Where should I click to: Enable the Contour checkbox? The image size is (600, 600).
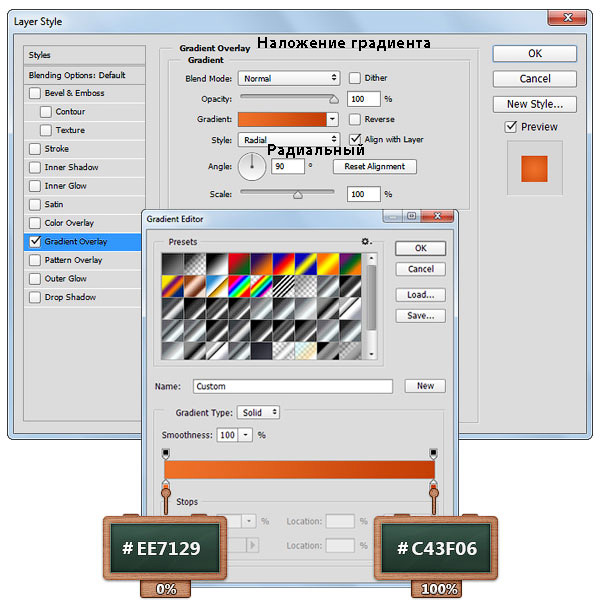(46, 112)
